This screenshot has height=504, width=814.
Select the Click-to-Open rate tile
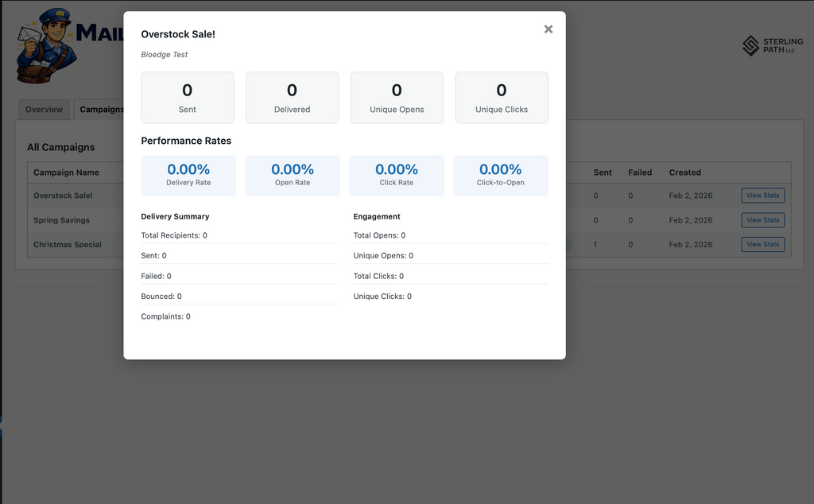coord(501,175)
